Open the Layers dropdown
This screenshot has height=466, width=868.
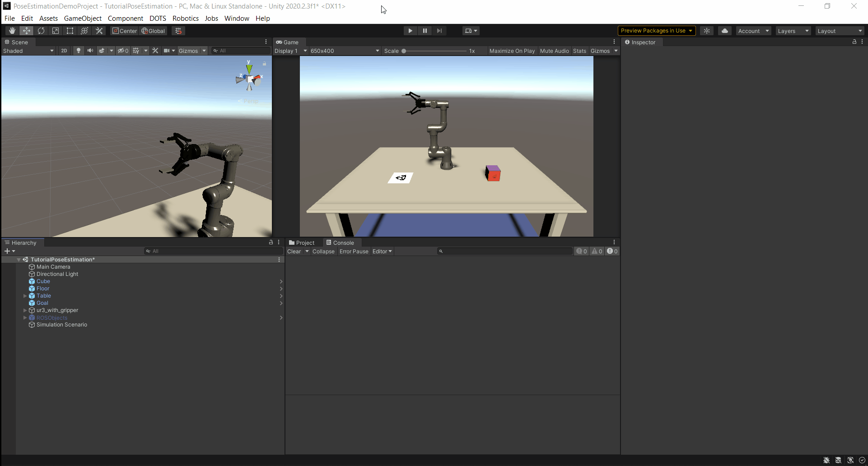pos(793,31)
